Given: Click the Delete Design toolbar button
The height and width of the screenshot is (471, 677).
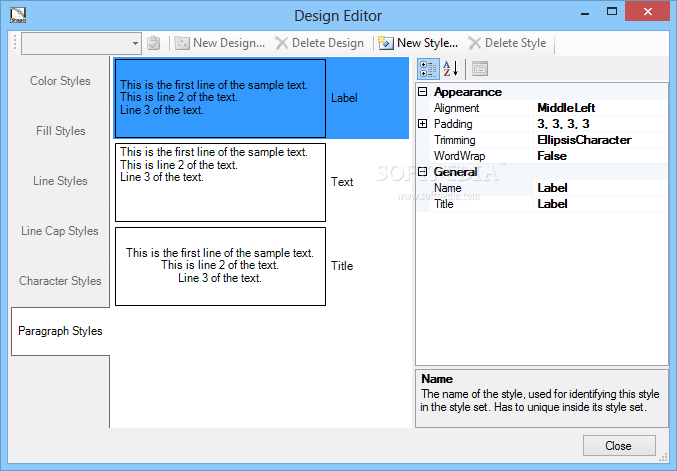Looking at the screenshot, I should (x=320, y=43).
